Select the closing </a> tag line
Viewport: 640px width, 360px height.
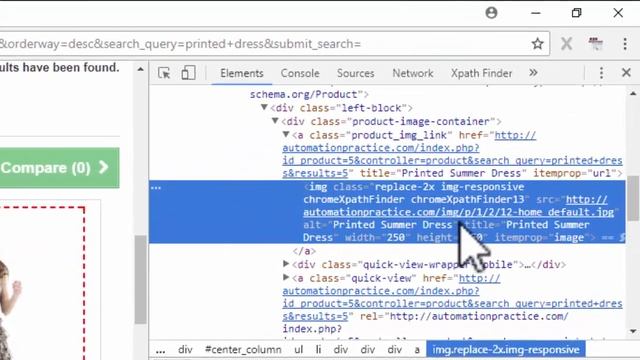coord(304,251)
